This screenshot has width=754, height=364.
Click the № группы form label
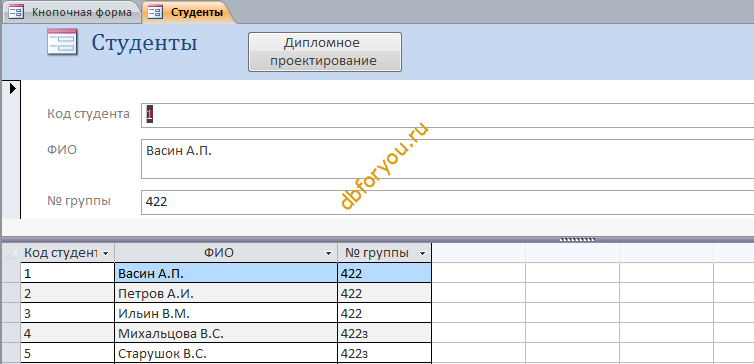tap(79, 201)
